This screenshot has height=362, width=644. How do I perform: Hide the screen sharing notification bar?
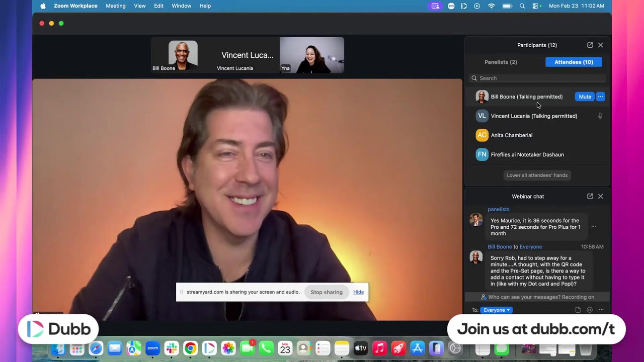click(358, 292)
